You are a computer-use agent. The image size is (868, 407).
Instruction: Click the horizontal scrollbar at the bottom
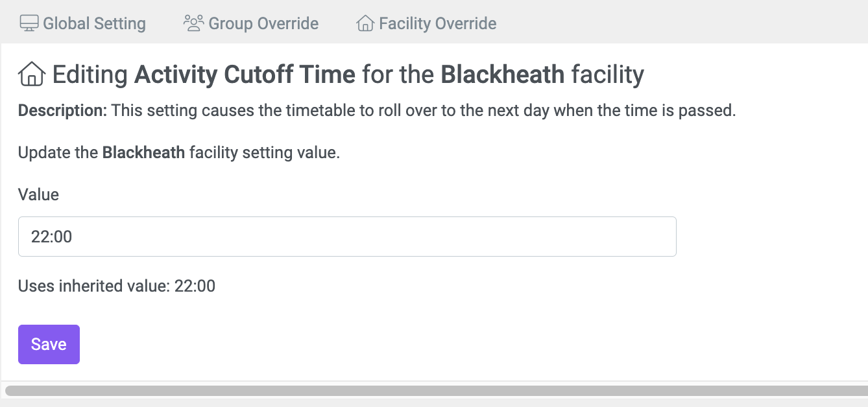click(x=436, y=391)
